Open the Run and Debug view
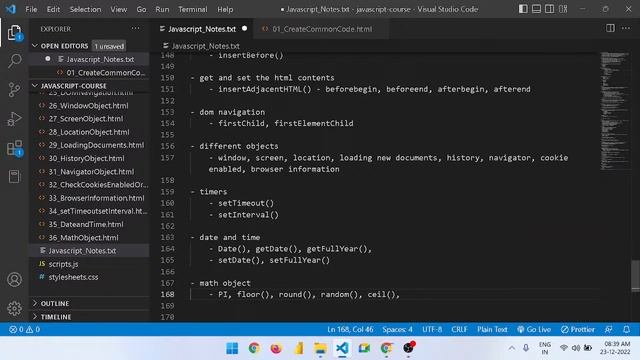The height and width of the screenshot is (360, 640). pyautogui.click(x=14, y=119)
